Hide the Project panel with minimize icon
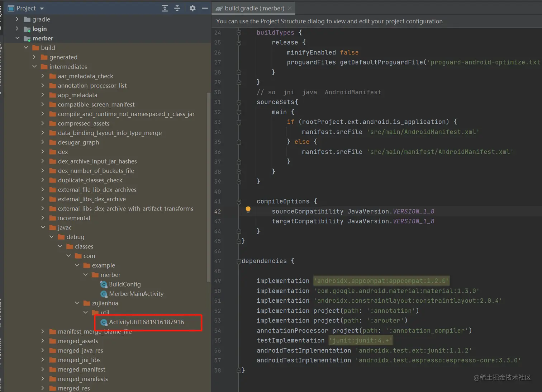This screenshot has height=392, width=542. pos(205,8)
